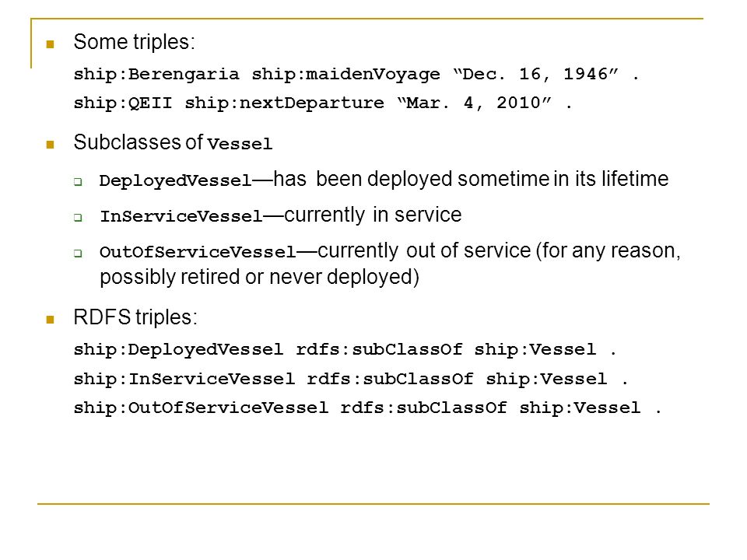The image size is (747, 560).
Task: Click the text "possibly retired or never deployed)"
Action: click(x=260, y=277)
